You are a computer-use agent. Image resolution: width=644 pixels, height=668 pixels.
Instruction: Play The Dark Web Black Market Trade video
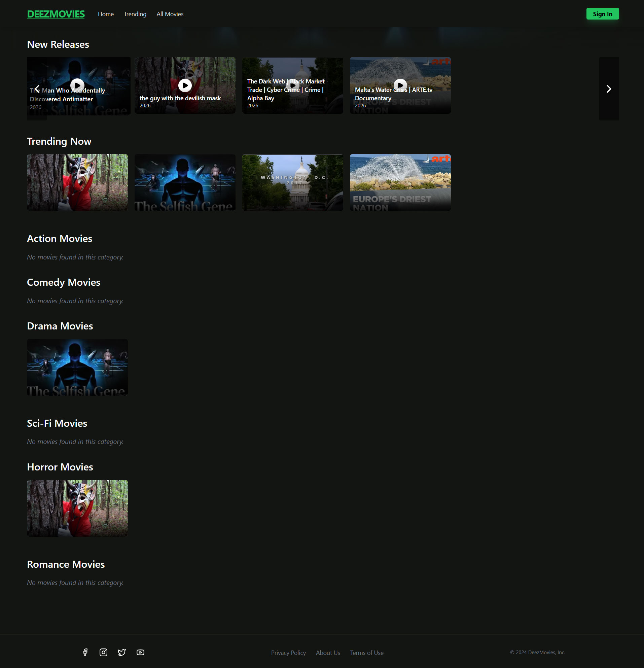293,85
